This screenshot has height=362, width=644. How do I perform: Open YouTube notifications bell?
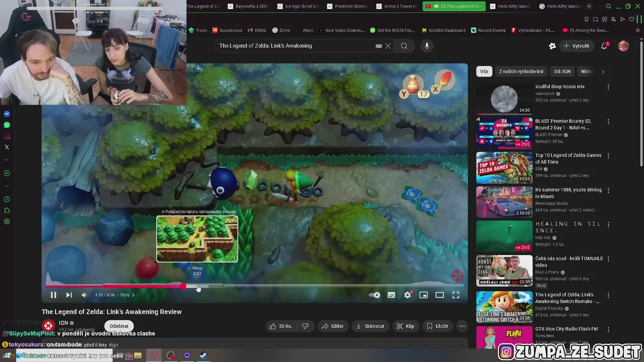pyautogui.click(x=604, y=46)
